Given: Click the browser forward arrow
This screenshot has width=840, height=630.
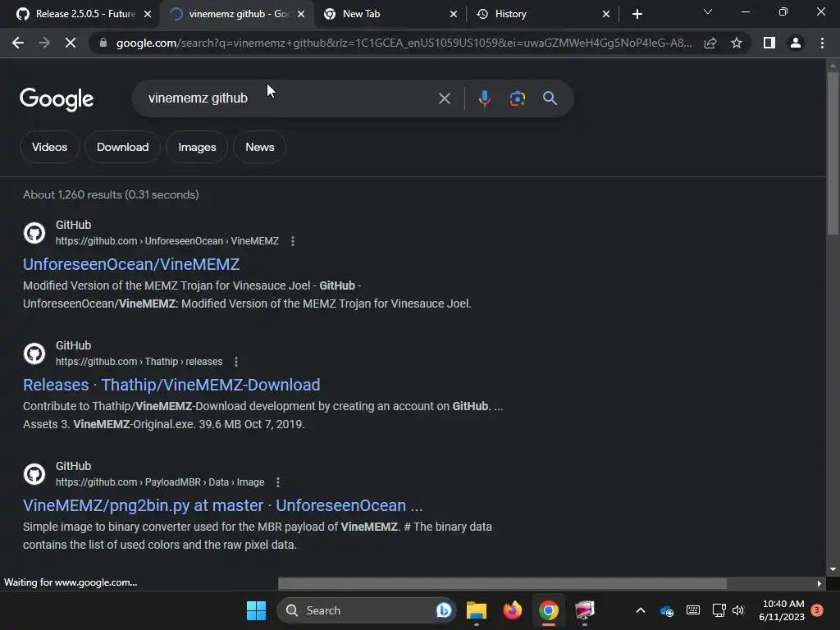Looking at the screenshot, I should [x=44, y=43].
